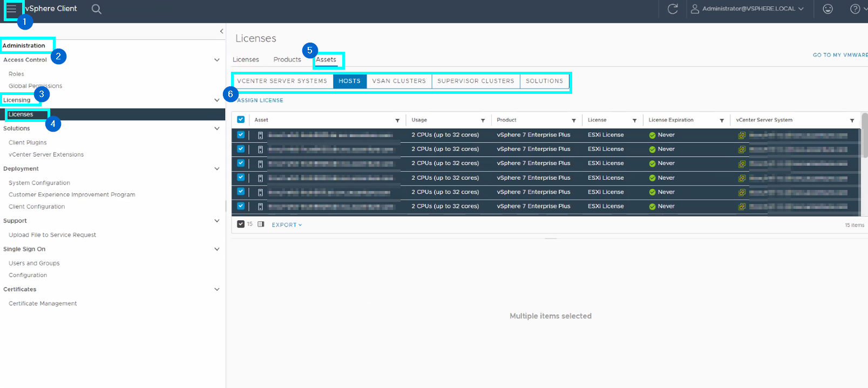Collapse the Deployment section chevron

[217, 169]
